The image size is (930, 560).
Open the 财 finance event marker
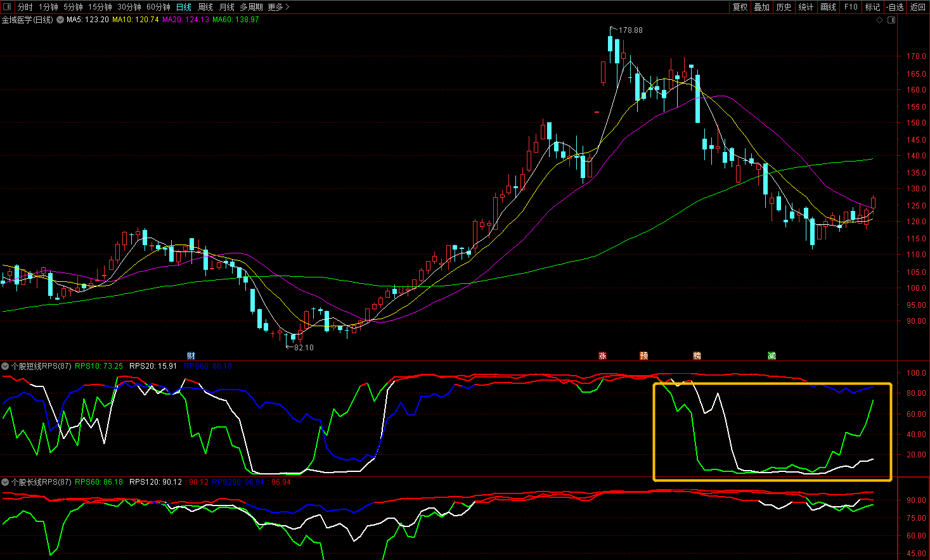pos(191,356)
